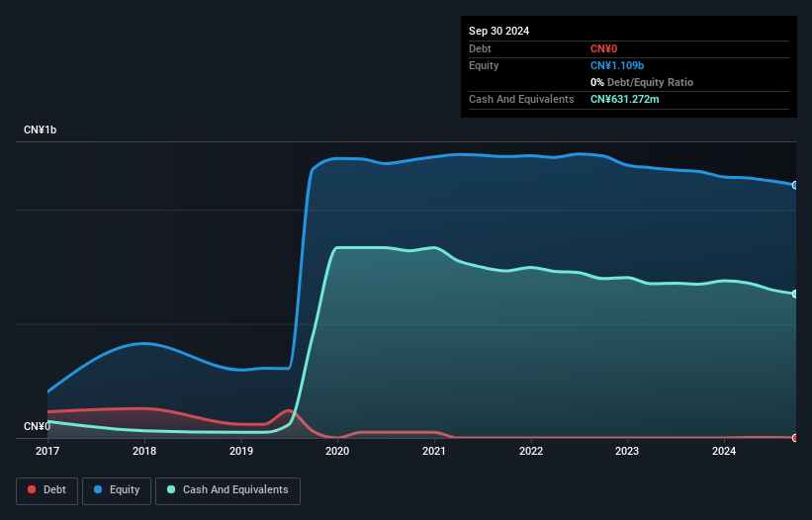Toggle the Equity series legend button
The image size is (812, 520).
click(117, 490)
